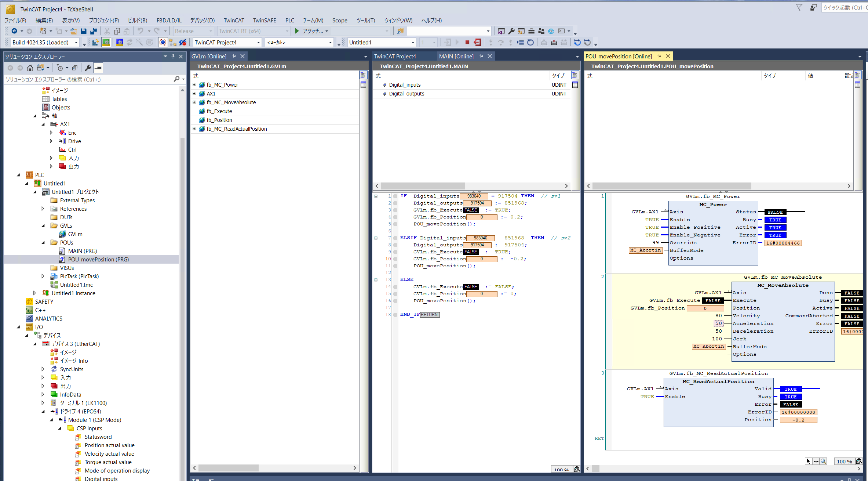The width and height of the screenshot is (868, 481).
Task: Click the GVLm panel horizontal scrollbar
Action: pyautogui.click(x=228, y=468)
